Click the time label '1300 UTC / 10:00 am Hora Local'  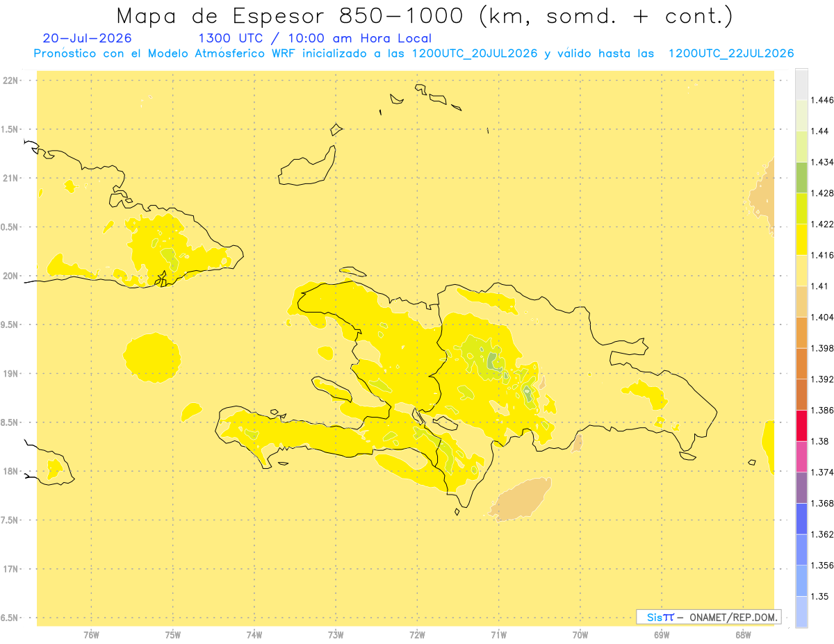pyautogui.click(x=315, y=38)
